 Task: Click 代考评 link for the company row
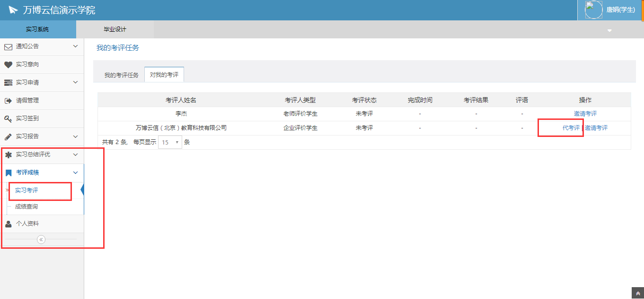[x=571, y=128]
